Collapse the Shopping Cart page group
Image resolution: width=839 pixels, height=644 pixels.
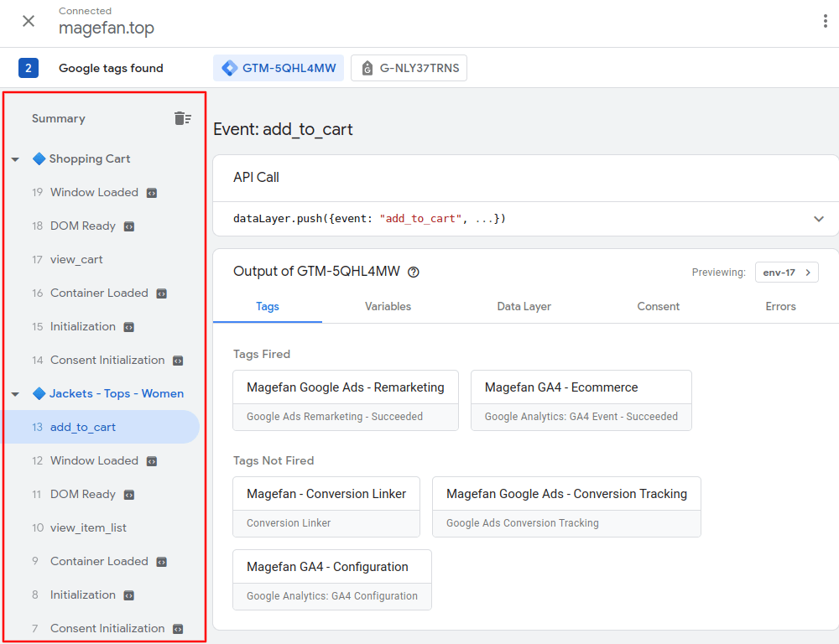click(15, 159)
